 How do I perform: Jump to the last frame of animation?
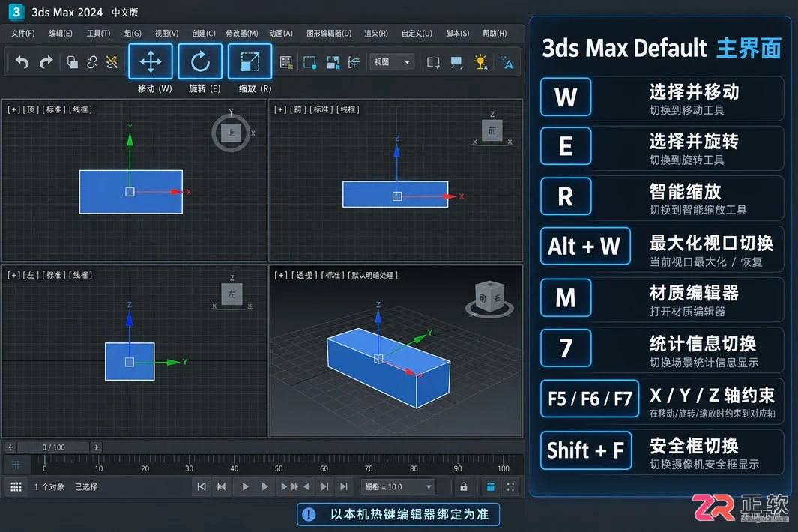tap(344, 487)
